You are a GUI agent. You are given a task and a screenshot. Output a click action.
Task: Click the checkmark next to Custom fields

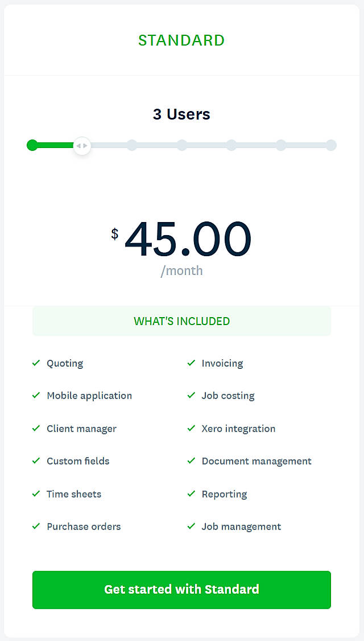[x=36, y=461]
